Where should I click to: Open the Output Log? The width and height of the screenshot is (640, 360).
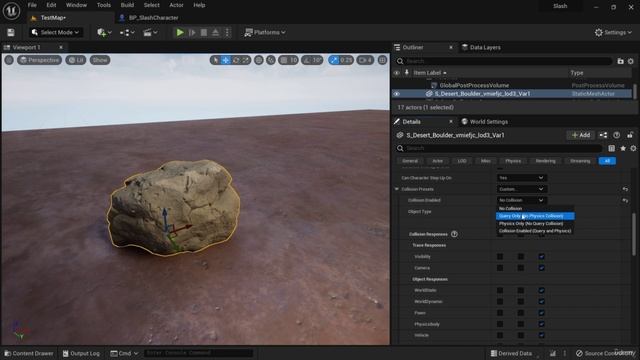click(81, 353)
